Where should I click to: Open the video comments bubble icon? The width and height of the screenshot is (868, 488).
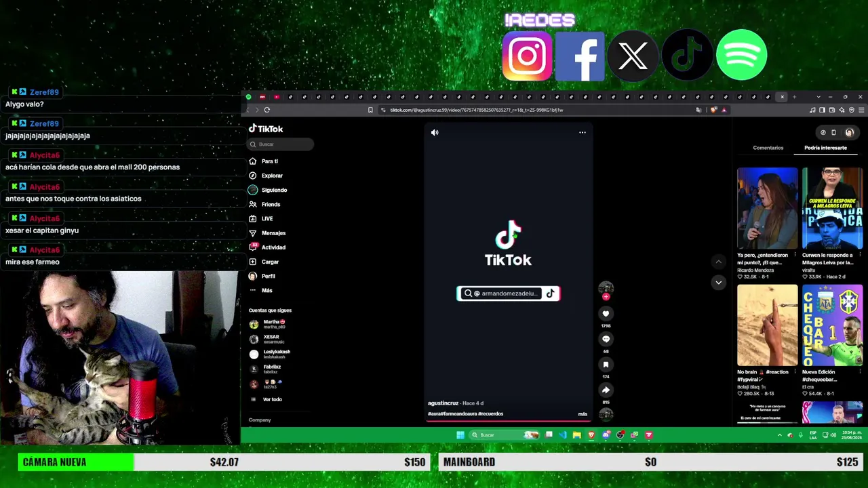point(606,339)
